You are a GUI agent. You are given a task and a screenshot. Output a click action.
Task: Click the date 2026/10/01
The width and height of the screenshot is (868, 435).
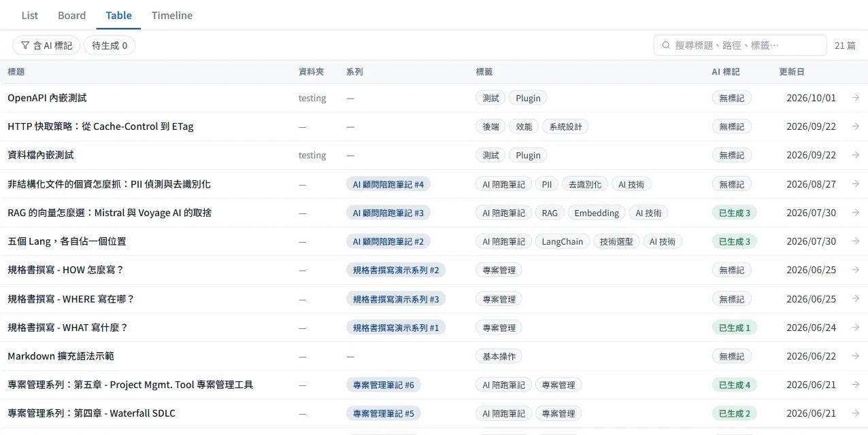click(x=811, y=98)
